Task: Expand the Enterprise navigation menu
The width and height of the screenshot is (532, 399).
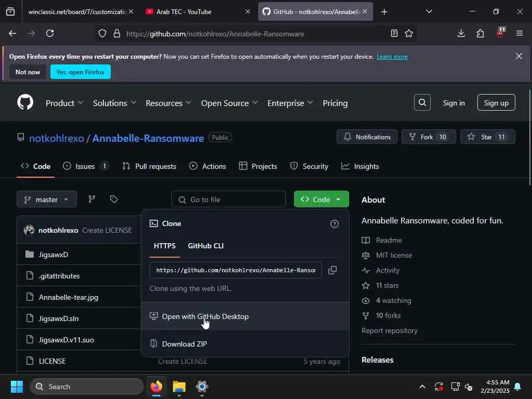Action: point(290,103)
